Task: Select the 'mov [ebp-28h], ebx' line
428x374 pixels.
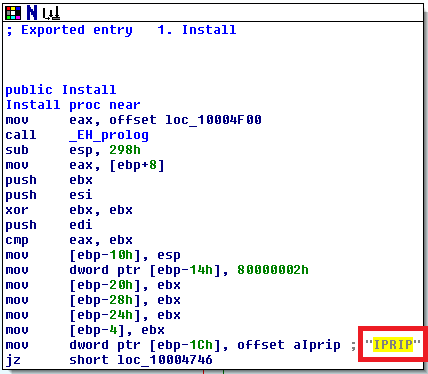Action: point(93,300)
